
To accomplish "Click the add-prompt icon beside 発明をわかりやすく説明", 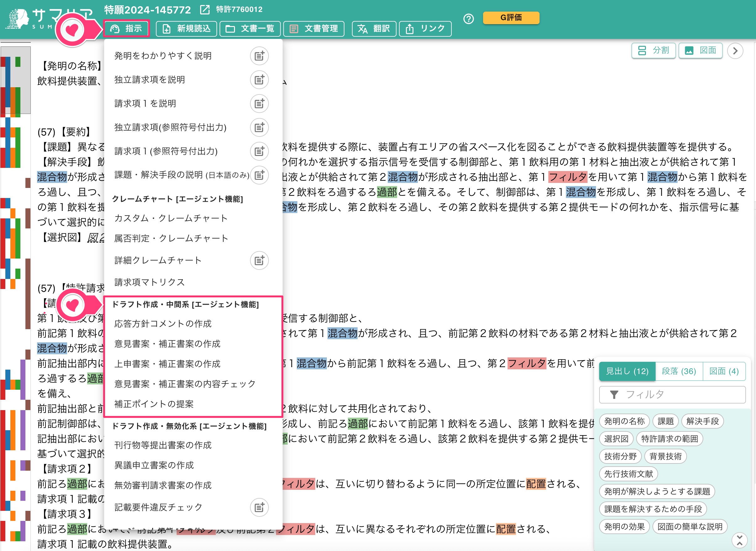I will [x=259, y=56].
